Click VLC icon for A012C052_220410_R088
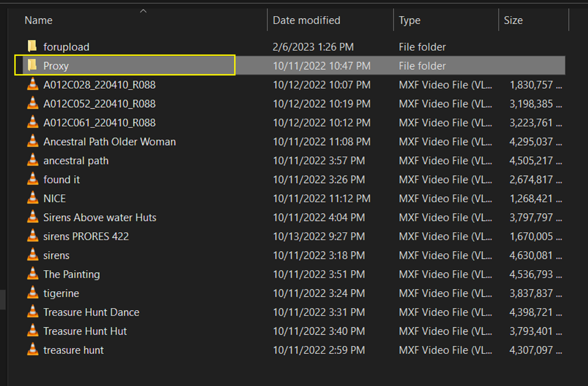 pyautogui.click(x=32, y=103)
